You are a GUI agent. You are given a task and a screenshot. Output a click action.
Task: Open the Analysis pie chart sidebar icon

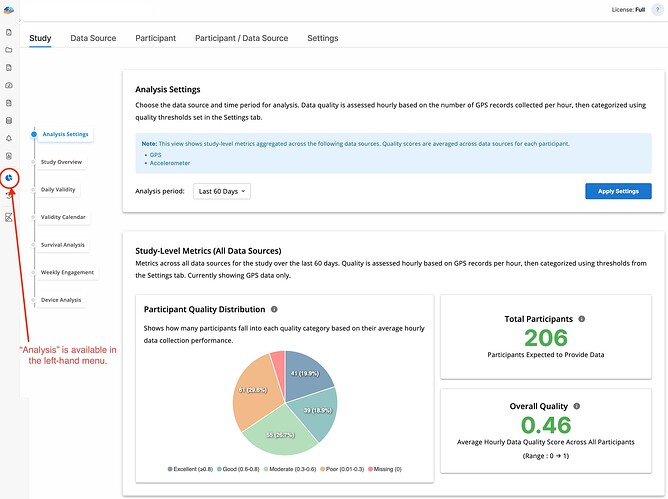tap(9, 177)
